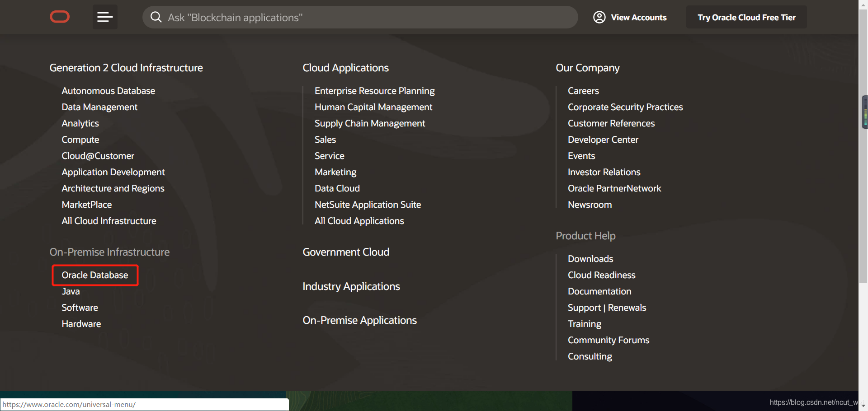The height and width of the screenshot is (411, 868).
Task: Open All Cloud Infrastructure
Action: click(x=109, y=221)
